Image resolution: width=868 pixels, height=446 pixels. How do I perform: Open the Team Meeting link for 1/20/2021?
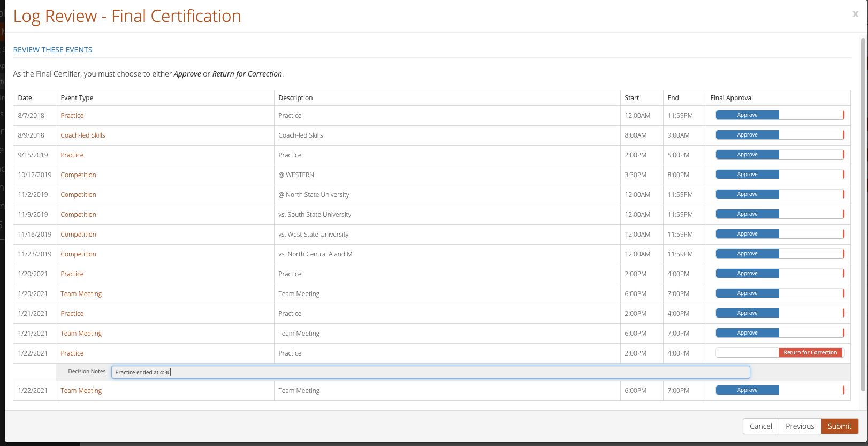coord(81,294)
